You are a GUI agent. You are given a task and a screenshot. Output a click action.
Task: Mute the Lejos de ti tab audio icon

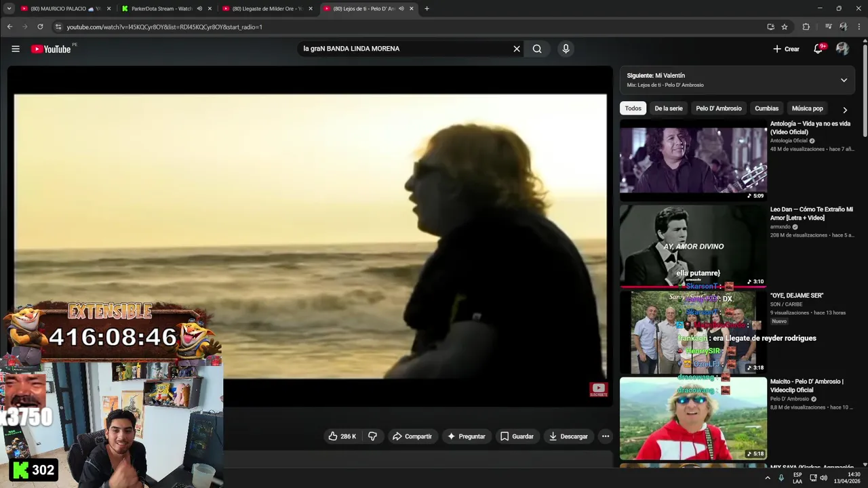[401, 9]
